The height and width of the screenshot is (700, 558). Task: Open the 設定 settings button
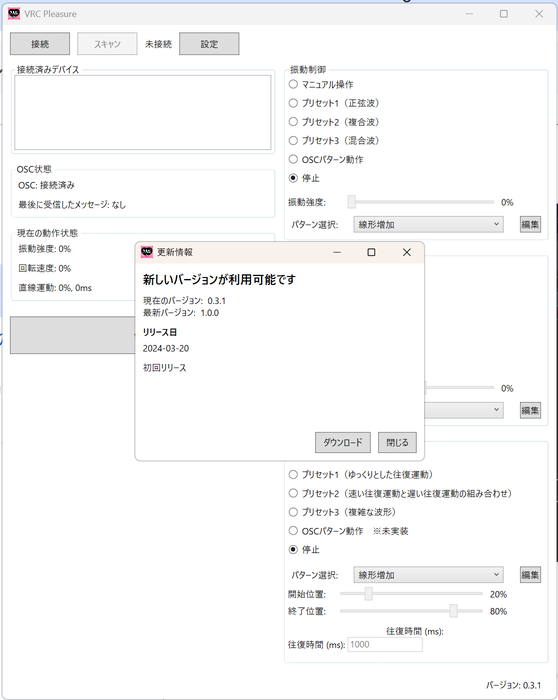(209, 44)
